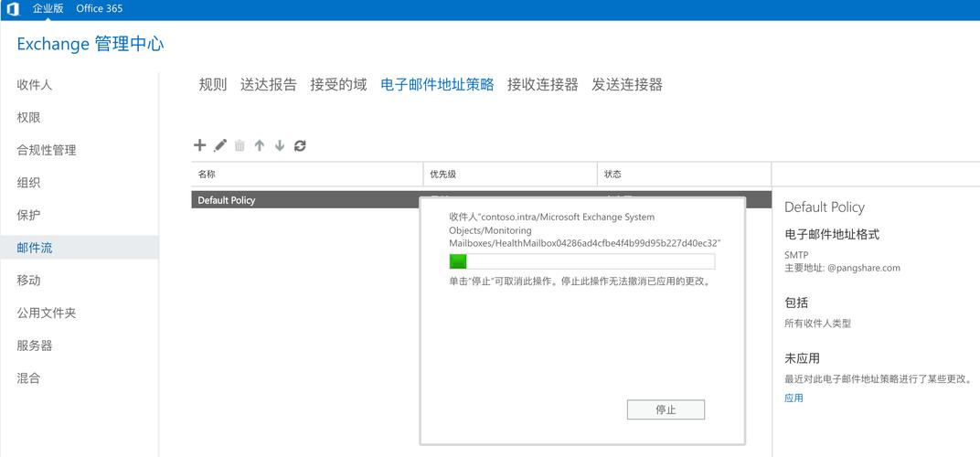This screenshot has height=457, width=980.
Task: Delete policy using the trash icon
Action: click(240, 145)
